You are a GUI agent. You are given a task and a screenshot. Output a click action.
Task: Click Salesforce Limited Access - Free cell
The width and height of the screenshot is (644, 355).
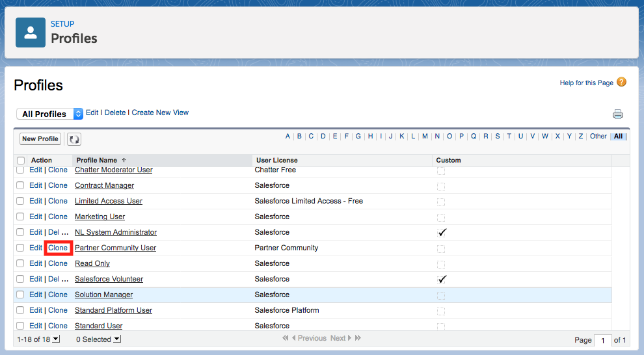coord(309,201)
